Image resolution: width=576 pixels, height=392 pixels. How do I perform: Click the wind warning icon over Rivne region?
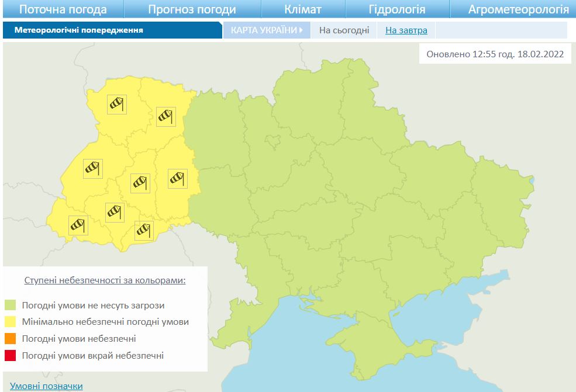(x=166, y=116)
